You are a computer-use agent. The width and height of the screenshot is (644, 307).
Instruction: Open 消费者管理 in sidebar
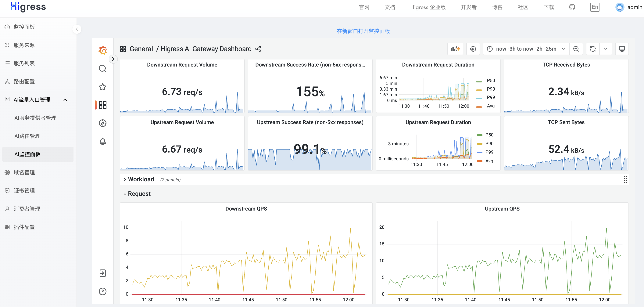(27, 209)
